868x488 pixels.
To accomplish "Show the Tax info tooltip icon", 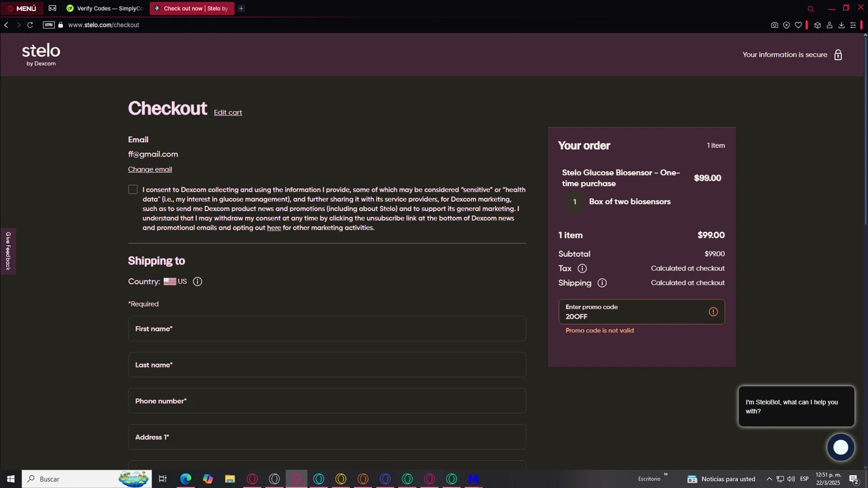I will (582, 268).
